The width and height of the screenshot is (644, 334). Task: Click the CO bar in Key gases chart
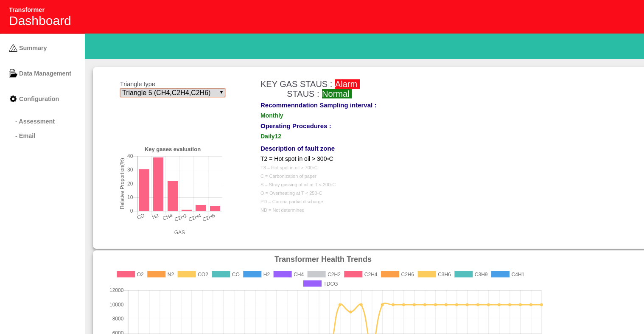point(144,190)
